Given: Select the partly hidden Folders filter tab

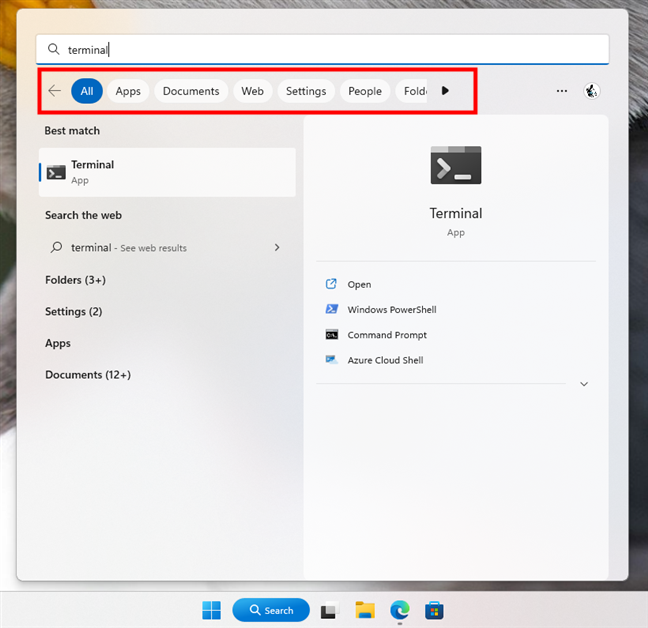Looking at the screenshot, I should 413,91.
